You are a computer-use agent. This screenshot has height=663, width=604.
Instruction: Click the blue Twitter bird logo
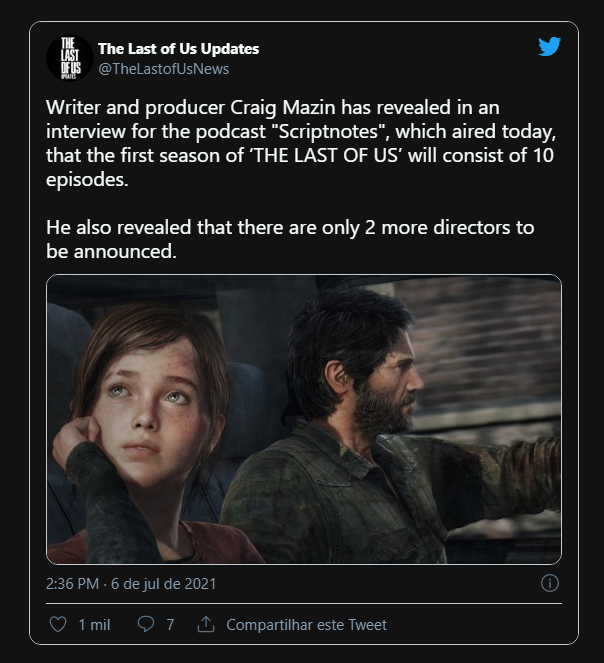tap(549, 47)
